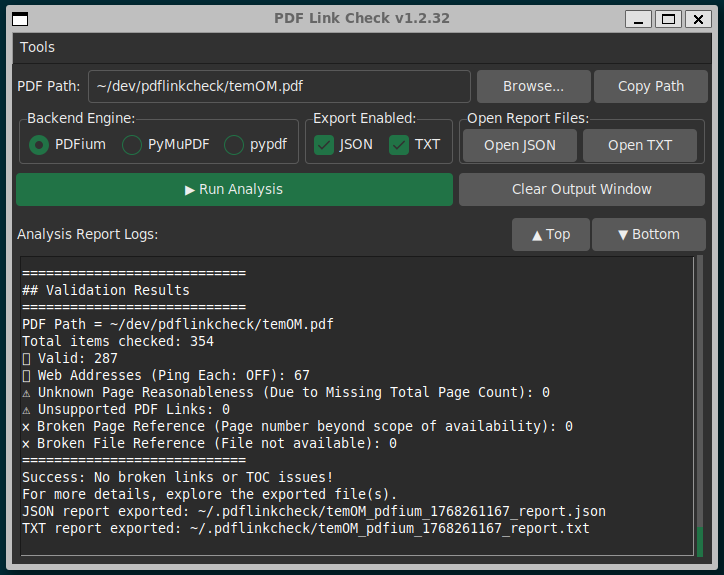Viewport: 724px width, 575px height.
Task: Click the Copy Path button
Action: pyautogui.click(x=651, y=86)
